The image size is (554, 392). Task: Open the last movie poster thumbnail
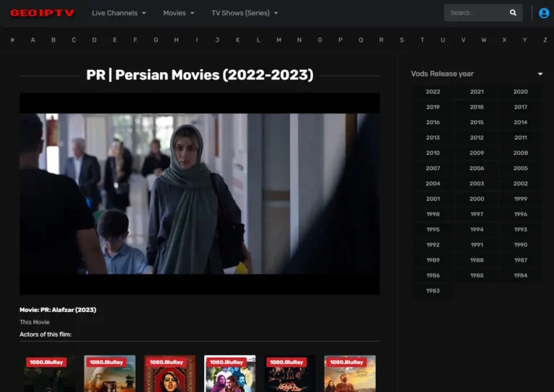(x=349, y=373)
